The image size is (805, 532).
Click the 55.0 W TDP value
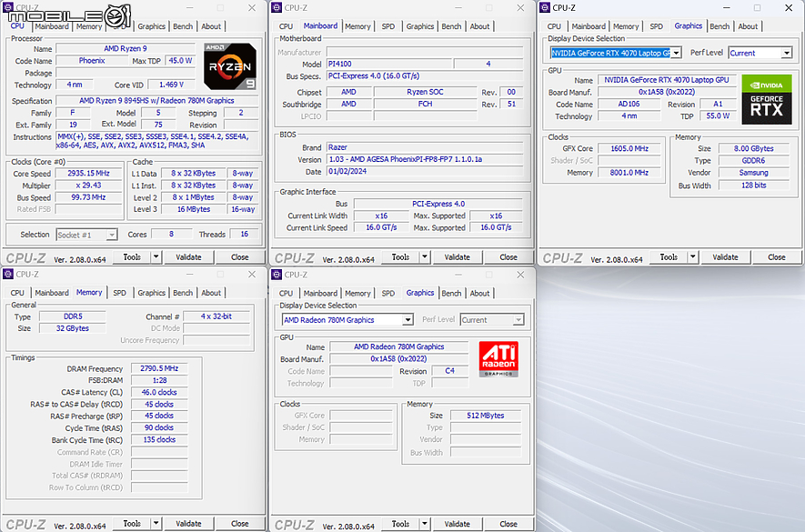point(718,116)
